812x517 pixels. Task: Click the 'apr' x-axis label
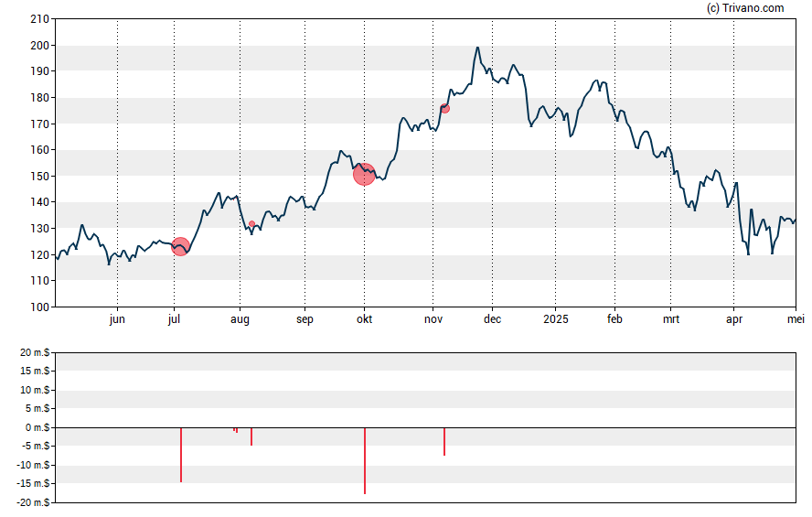click(x=733, y=319)
